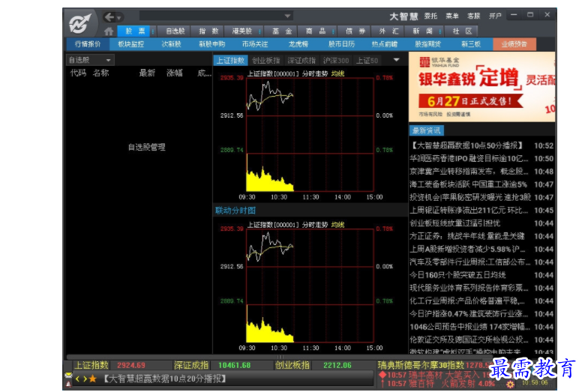Click the 联动分时图 panel heading

coord(235,211)
